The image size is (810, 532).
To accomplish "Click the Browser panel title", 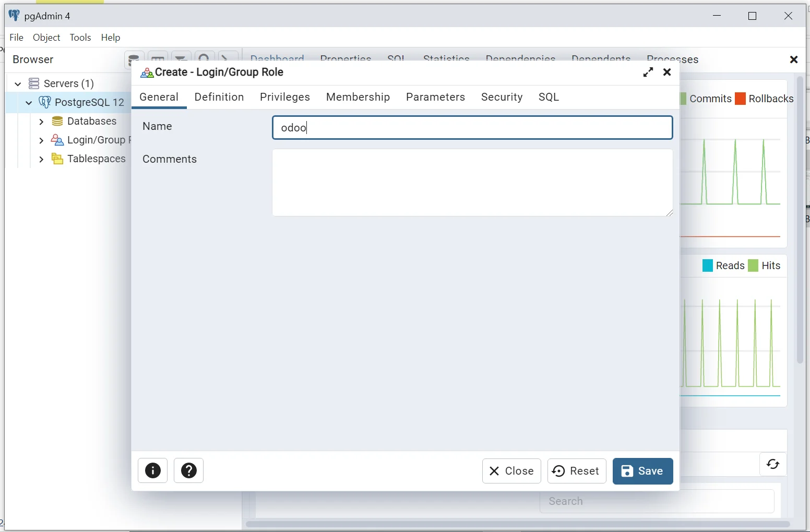I will (x=33, y=59).
